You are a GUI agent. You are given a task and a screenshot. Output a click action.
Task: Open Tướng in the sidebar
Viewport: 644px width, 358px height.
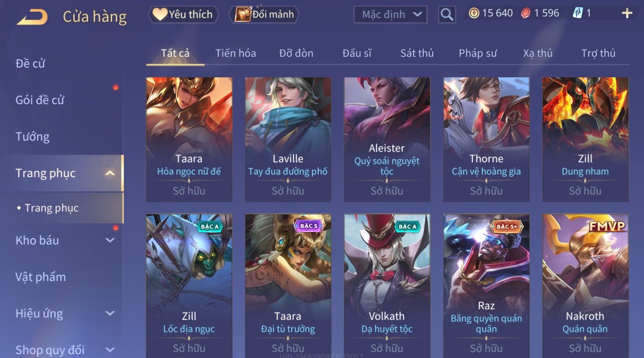tap(32, 137)
